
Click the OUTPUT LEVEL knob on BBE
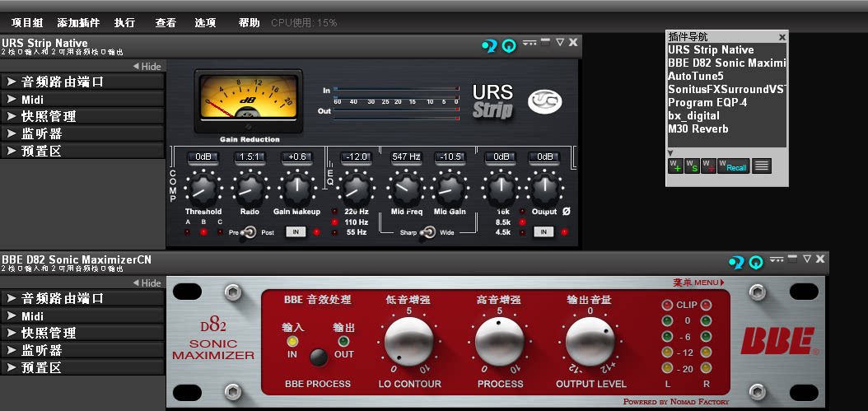point(590,341)
